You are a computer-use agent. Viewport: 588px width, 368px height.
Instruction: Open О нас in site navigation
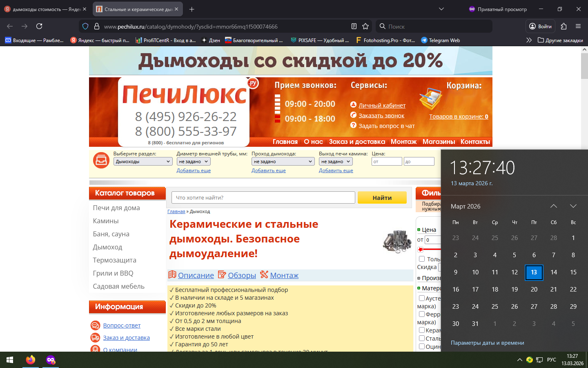point(314,141)
